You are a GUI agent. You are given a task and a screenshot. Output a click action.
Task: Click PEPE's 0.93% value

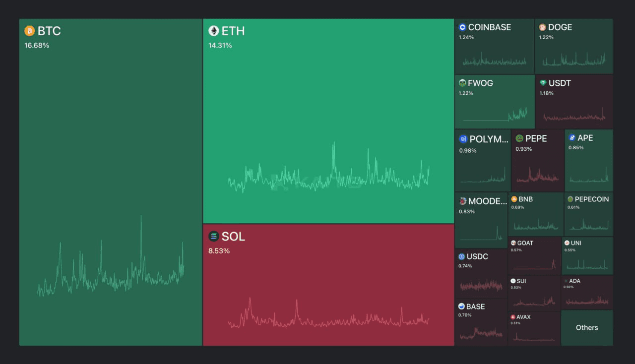pos(524,149)
